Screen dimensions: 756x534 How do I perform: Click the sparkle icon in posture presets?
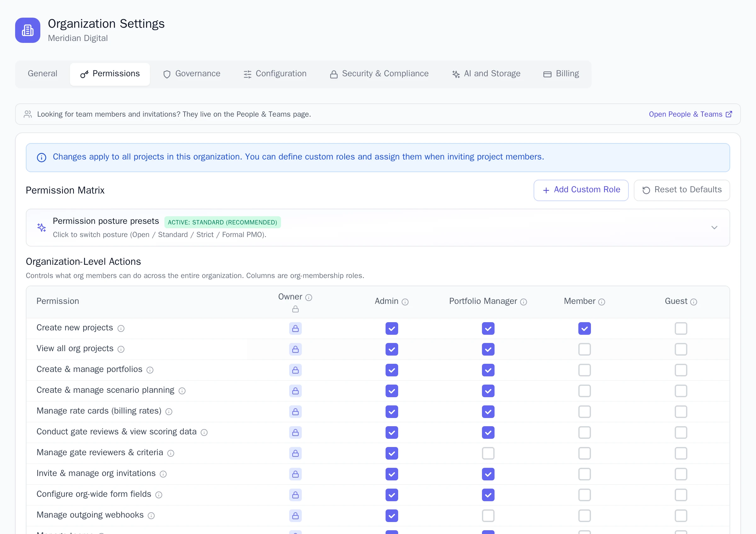coord(42,228)
